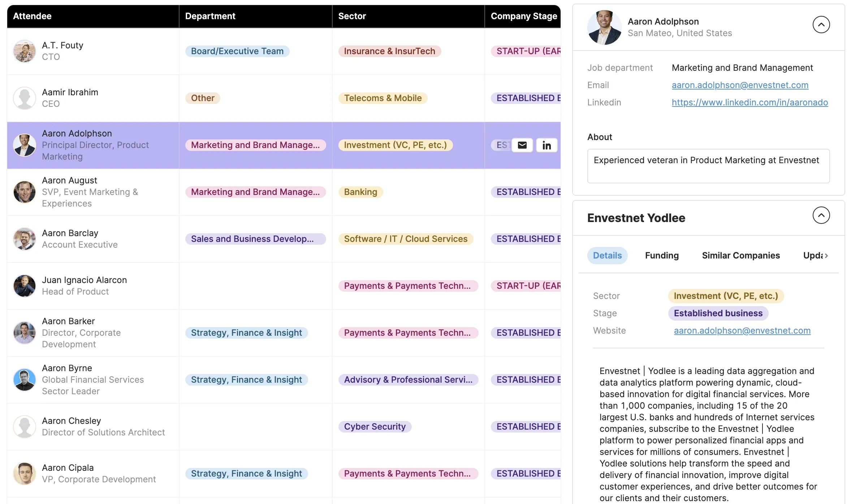Screen dimensions: 851x504
Task: Collapse the Aaron Adolphson profile card
Action: [821, 25]
